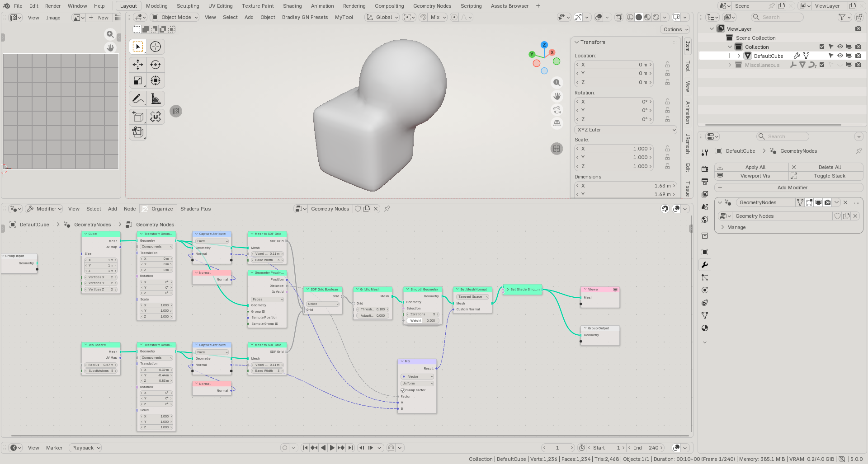
Task: Open the Render menu
Action: point(53,6)
